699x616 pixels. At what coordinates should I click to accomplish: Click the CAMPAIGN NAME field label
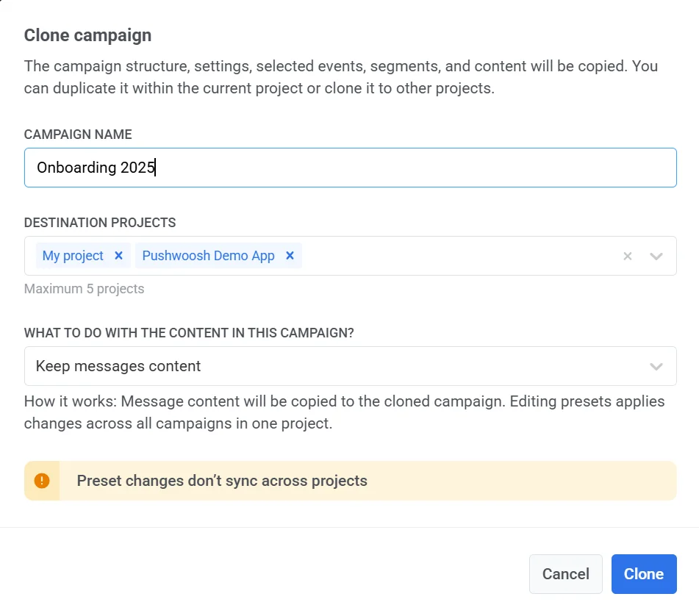point(78,135)
